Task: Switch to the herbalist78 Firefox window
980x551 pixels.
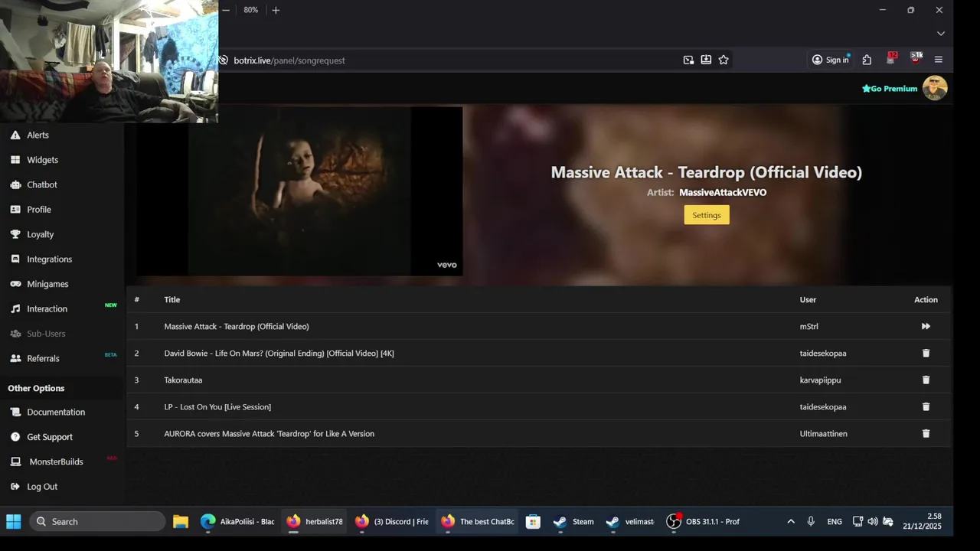Action: tap(315, 522)
